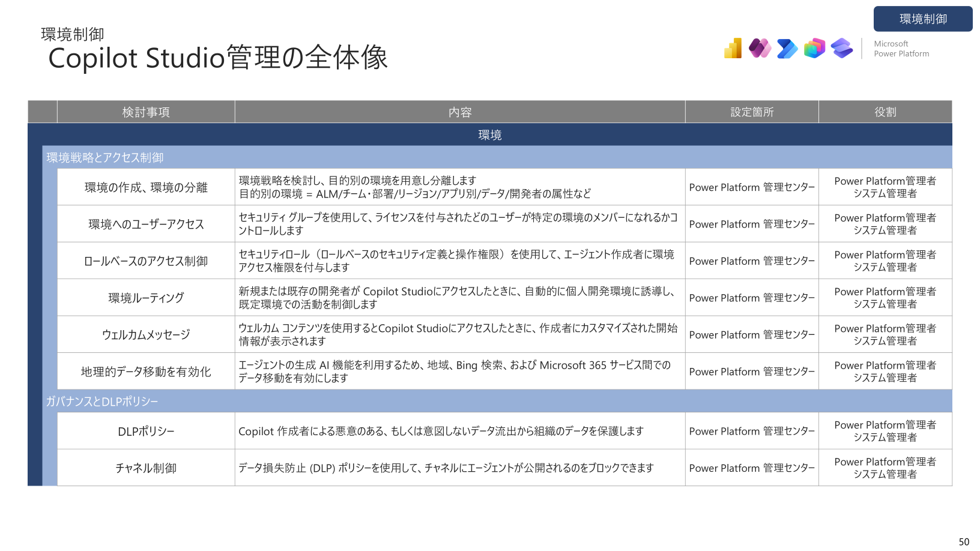Screen dimensions: 980x551
Task: Select the slide title Copilot Studio管理の全体像
Action: click(218, 58)
